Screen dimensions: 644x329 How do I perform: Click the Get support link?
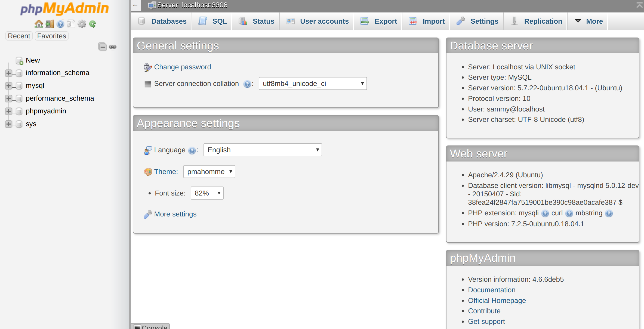click(x=486, y=321)
